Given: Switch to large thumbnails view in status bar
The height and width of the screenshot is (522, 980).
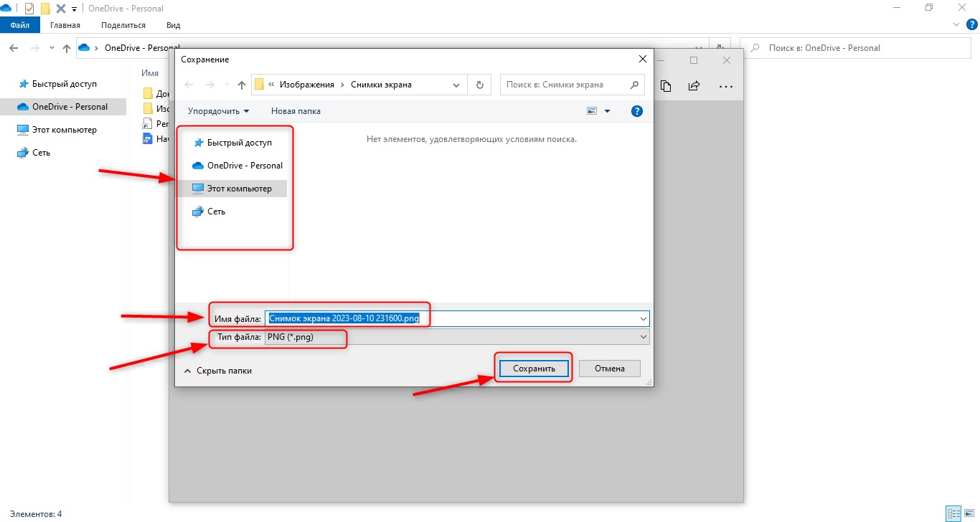Looking at the screenshot, I should (969, 514).
